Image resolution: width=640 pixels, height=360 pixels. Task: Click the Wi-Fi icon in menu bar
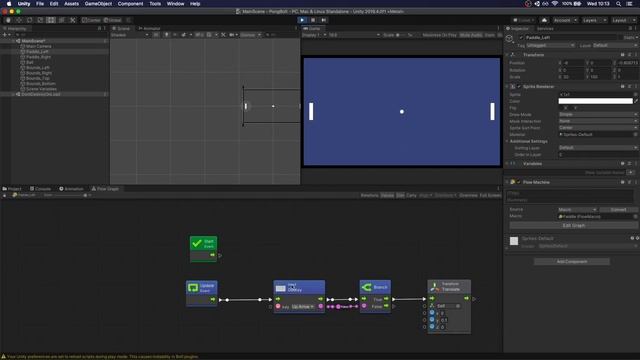[555, 4]
